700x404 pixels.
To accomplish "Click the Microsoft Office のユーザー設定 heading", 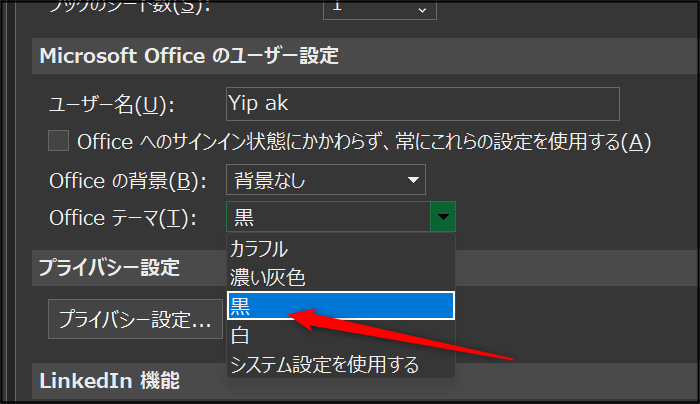I will click(x=189, y=56).
